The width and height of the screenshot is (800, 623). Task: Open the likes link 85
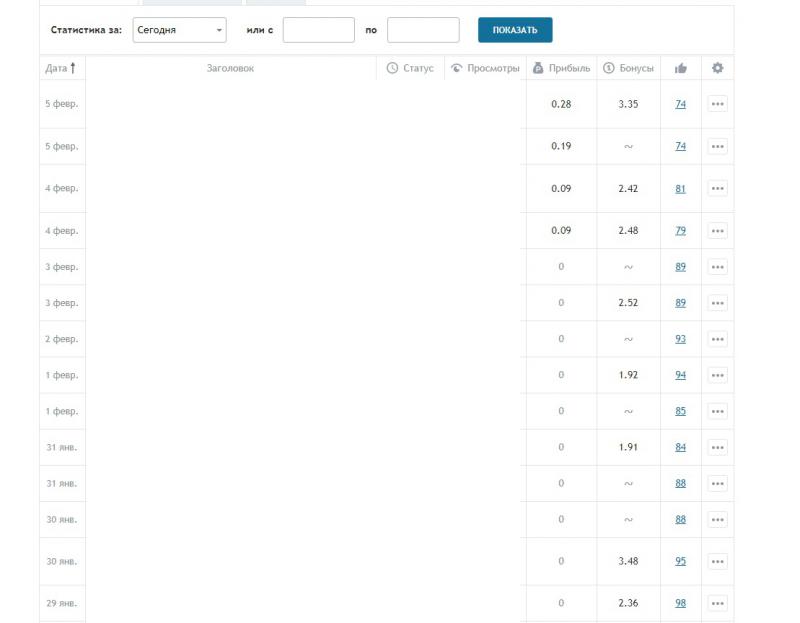tap(681, 411)
